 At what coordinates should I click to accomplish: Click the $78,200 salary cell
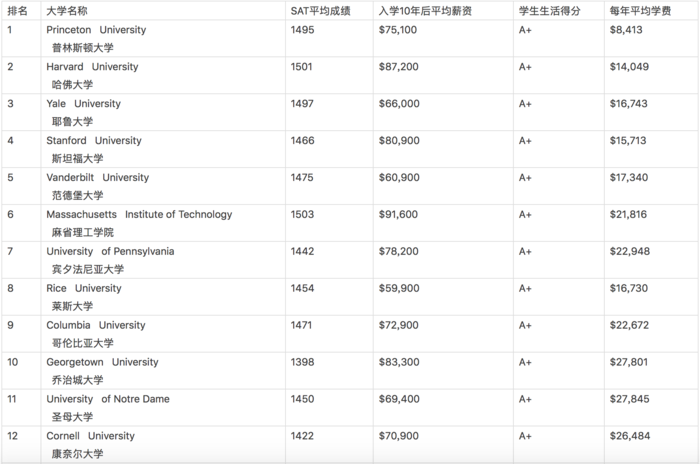pos(399,251)
